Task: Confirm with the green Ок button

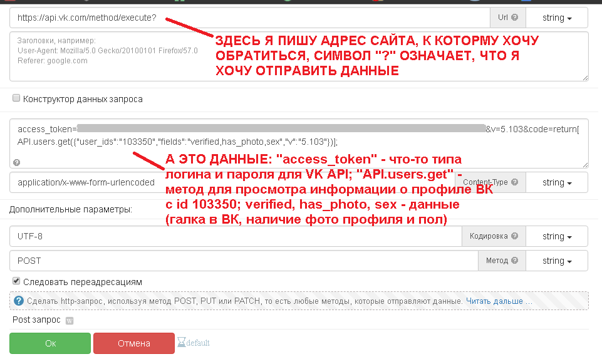Action: point(50,343)
